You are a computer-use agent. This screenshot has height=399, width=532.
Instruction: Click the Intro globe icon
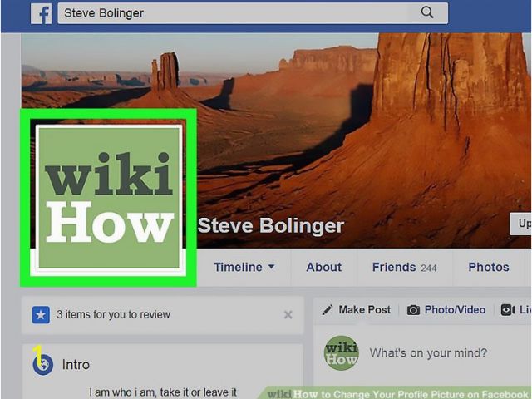pyautogui.click(x=42, y=365)
